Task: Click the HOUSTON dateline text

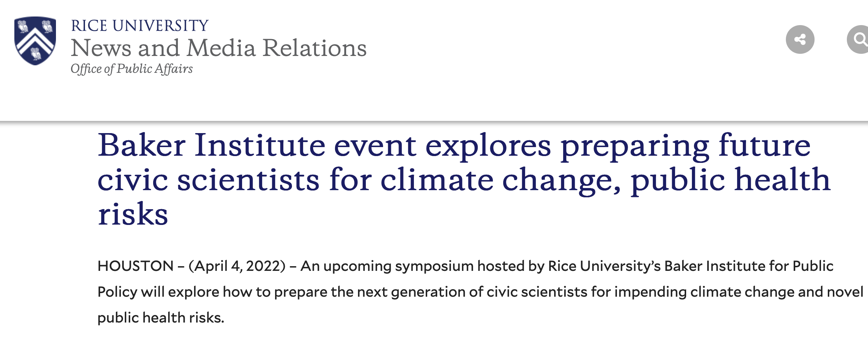Action: pyautogui.click(x=136, y=266)
